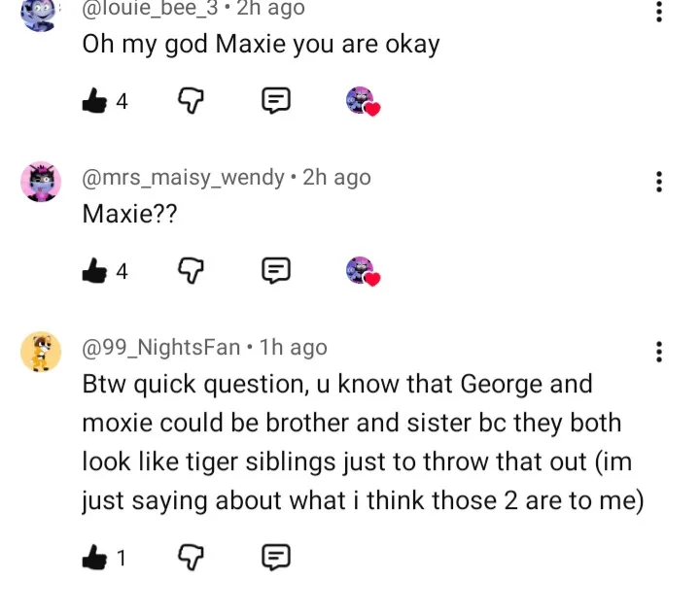
Task: Dislike the comment by @louie_bee_3
Action: click(x=189, y=100)
